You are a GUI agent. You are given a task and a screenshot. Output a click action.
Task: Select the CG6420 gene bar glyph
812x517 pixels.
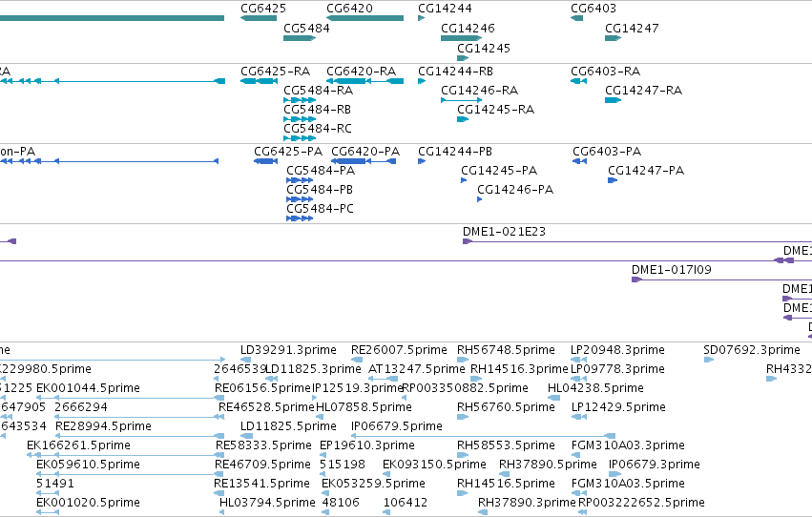click(365, 18)
